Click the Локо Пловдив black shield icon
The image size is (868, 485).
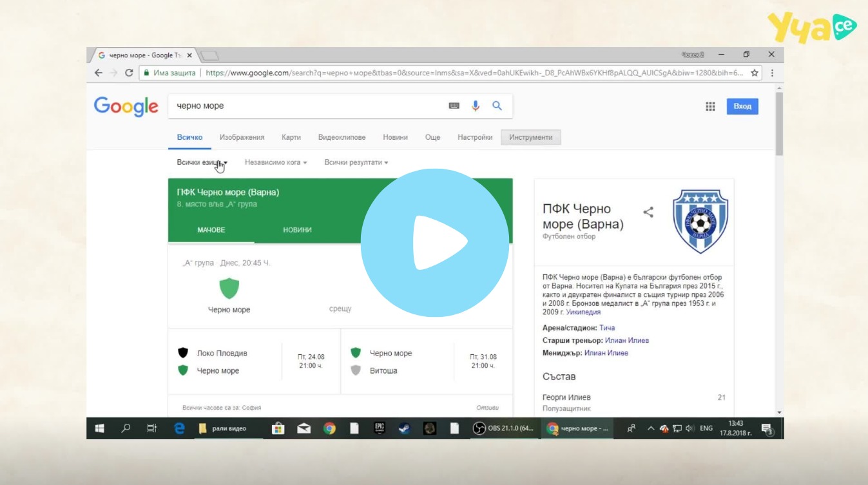click(183, 353)
